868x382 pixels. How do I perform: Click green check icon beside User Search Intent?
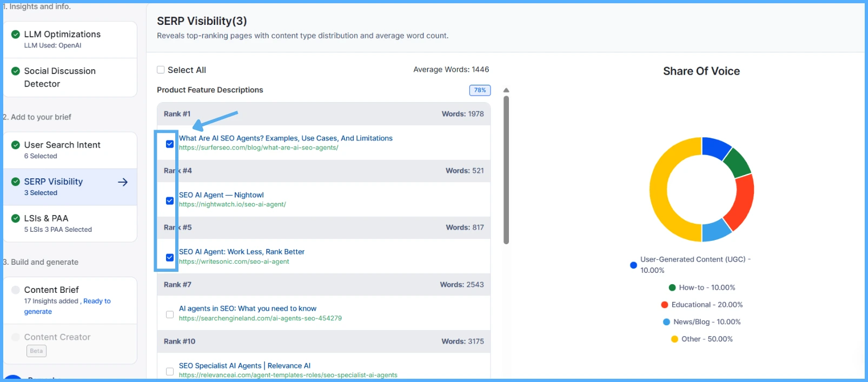tap(16, 145)
